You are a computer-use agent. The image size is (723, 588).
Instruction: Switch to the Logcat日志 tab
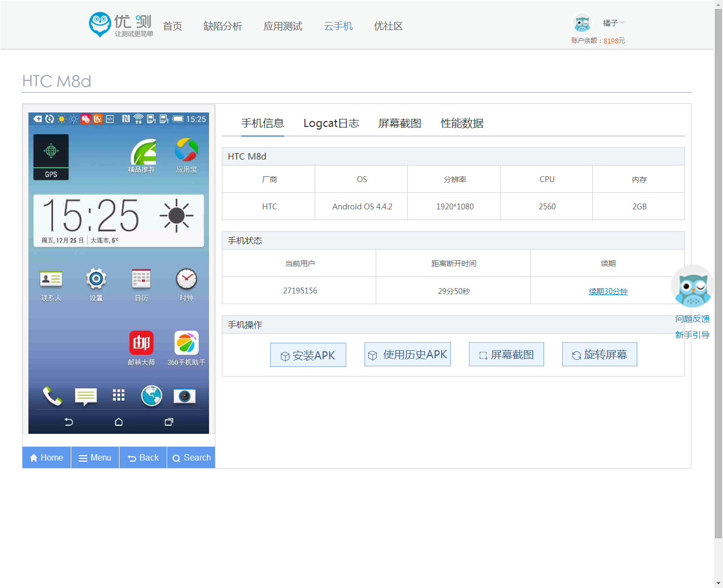coord(331,123)
